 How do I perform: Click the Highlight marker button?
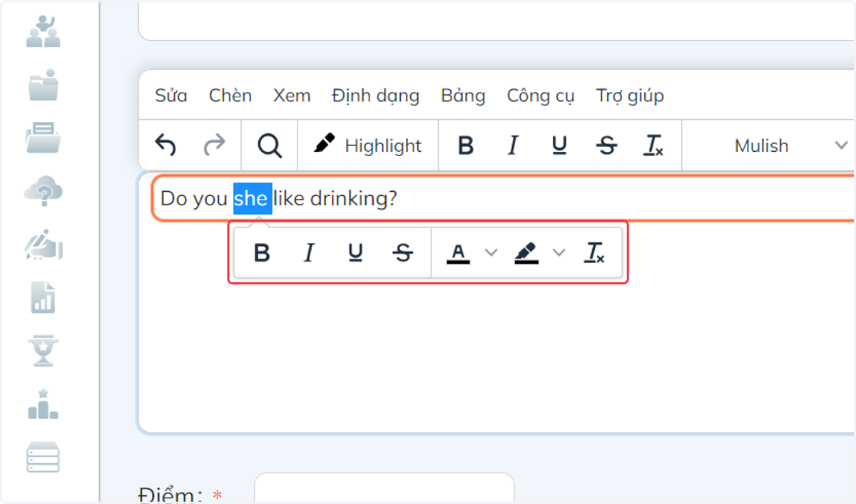coord(368,145)
